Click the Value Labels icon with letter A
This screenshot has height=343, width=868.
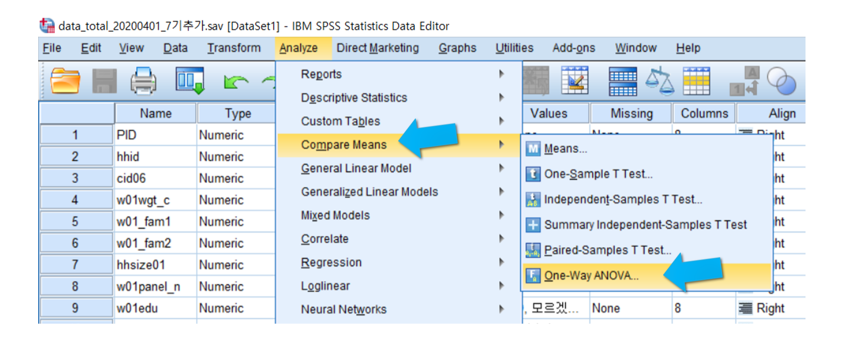745,81
